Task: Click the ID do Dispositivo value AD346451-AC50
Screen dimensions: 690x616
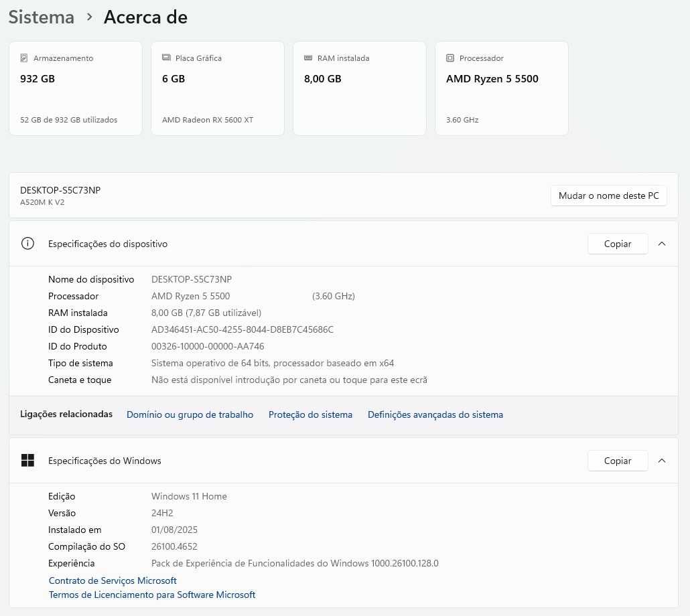Action: 243,329
